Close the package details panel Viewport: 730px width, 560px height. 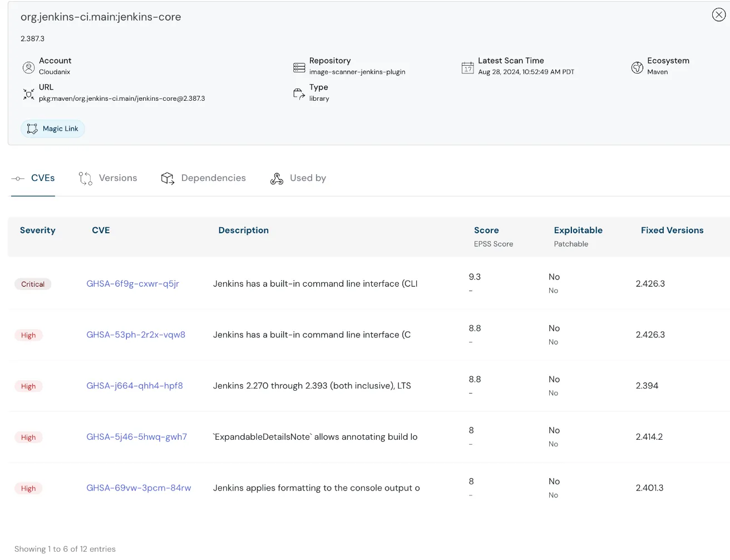point(718,15)
